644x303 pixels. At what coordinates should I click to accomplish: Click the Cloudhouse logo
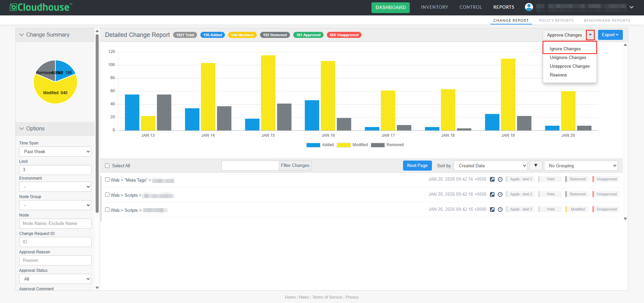pyautogui.click(x=41, y=7)
